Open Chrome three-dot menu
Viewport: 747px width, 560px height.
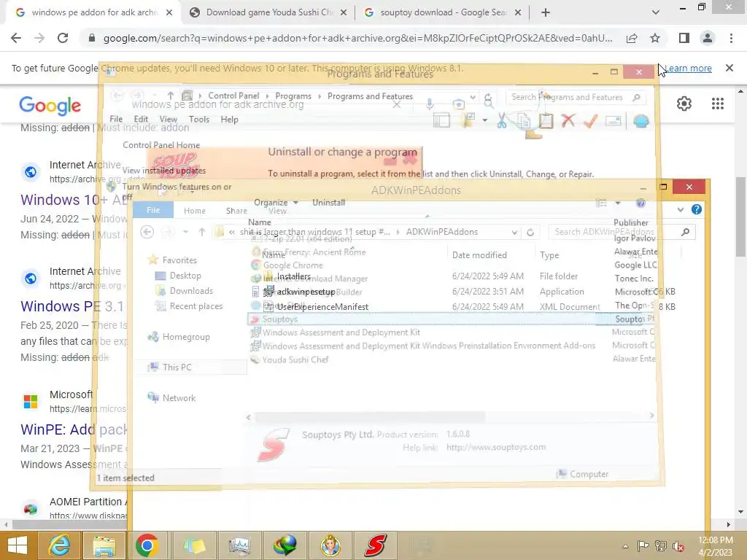click(731, 38)
